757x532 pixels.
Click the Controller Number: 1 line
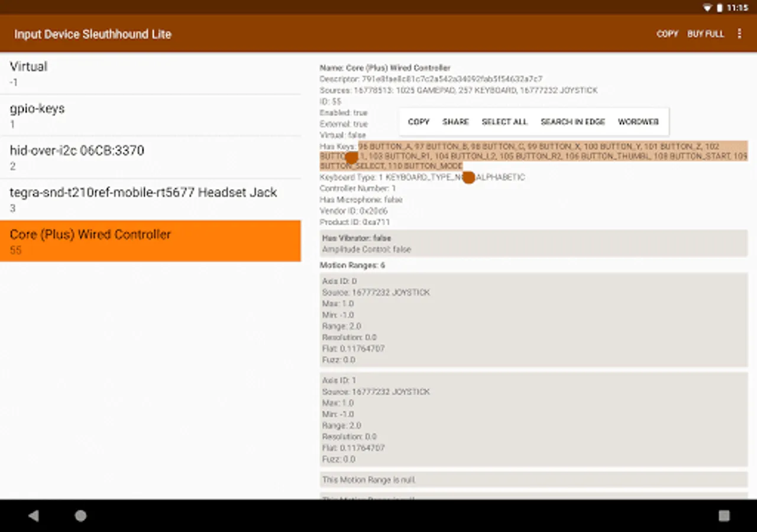tap(358, 189)
